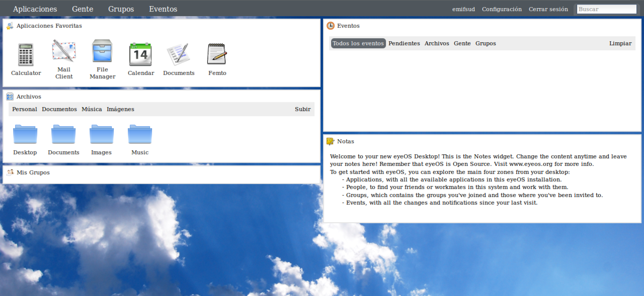Click the Mis Grupos widget icon
This screenshot has width=644, height=296.
pos(10,172)
